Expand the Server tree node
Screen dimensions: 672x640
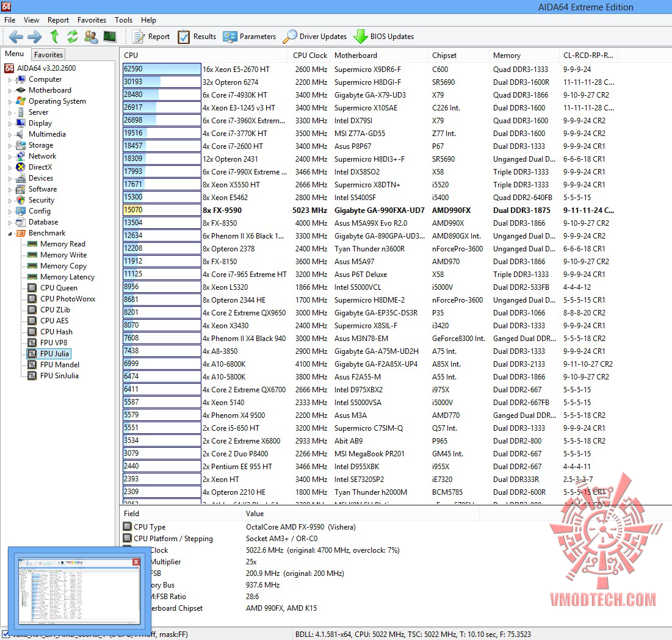pos(10,113)
